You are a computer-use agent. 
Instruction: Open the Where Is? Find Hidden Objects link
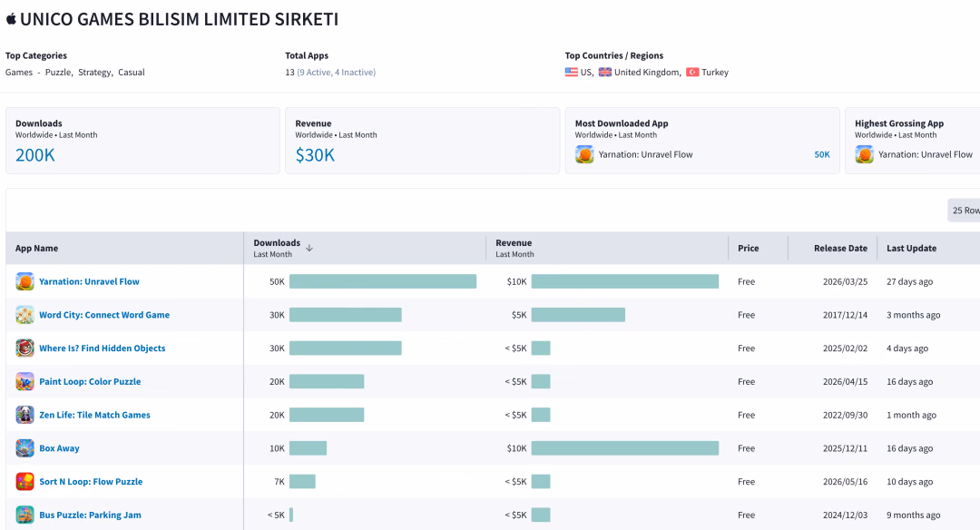point(103,348)
